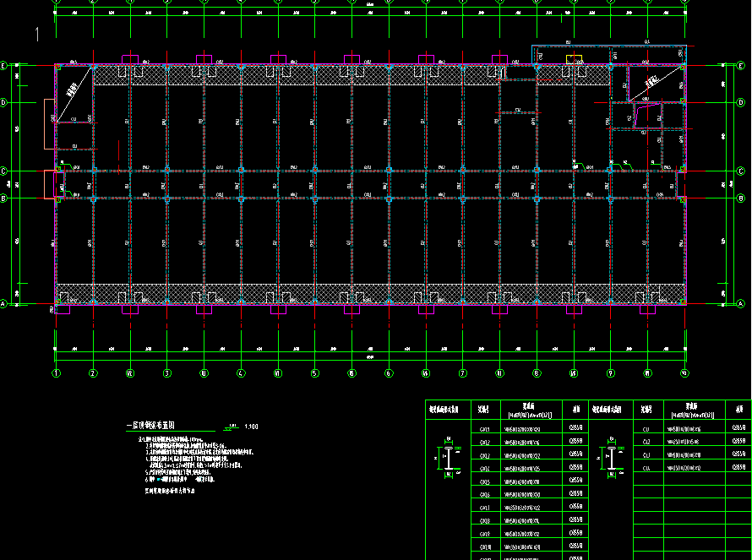Select the 1:100 scale label

250,427
